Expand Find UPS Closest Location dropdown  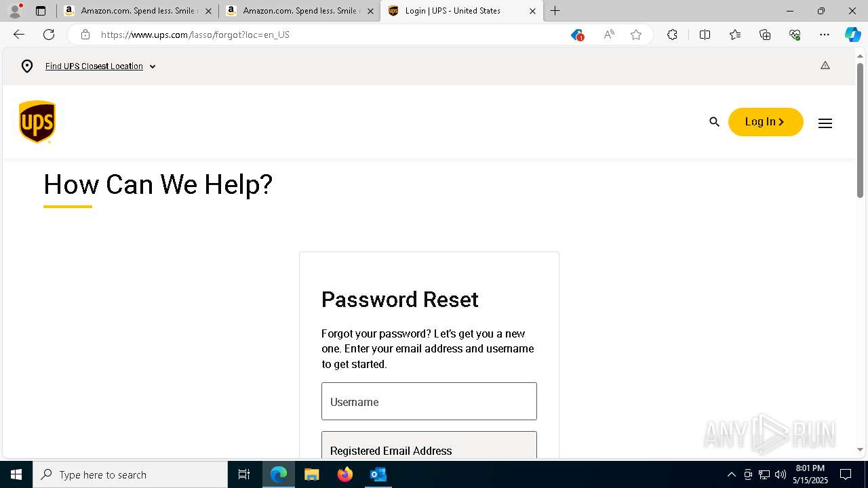click(153, 66)
